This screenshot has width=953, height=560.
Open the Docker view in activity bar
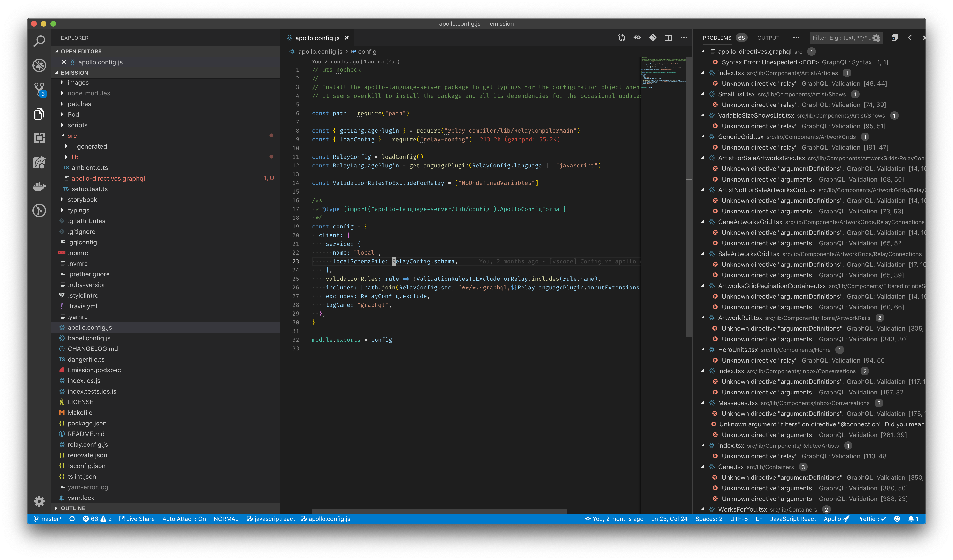(39, 186)
